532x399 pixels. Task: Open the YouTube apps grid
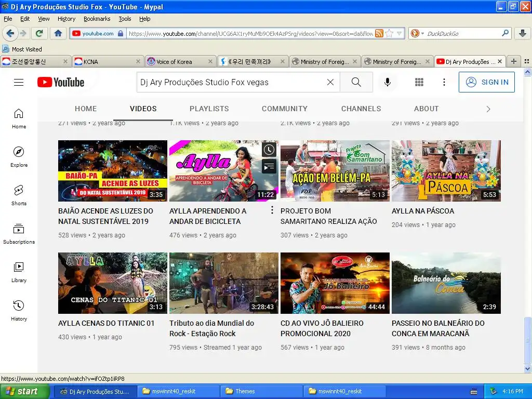click(x=419, y=82)
